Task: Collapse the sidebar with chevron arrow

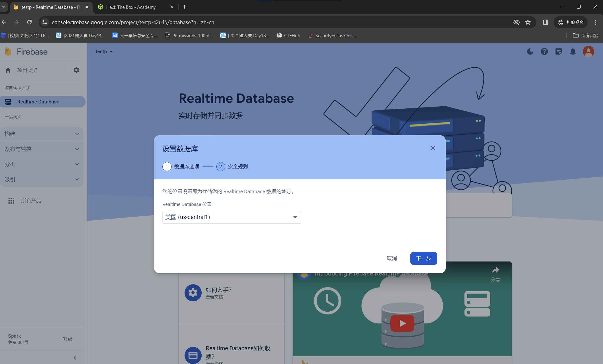Action: click(x=75, y=357)
